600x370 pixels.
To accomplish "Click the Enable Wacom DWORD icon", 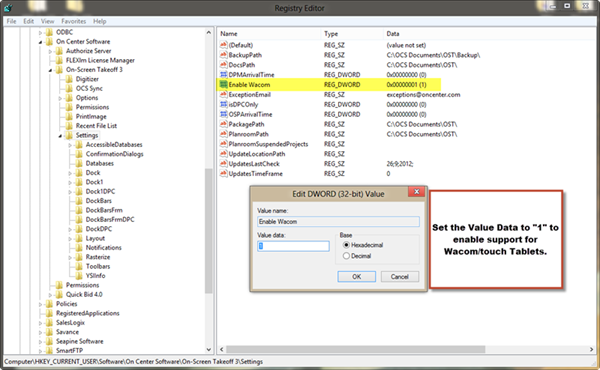I will click(223, 85).
